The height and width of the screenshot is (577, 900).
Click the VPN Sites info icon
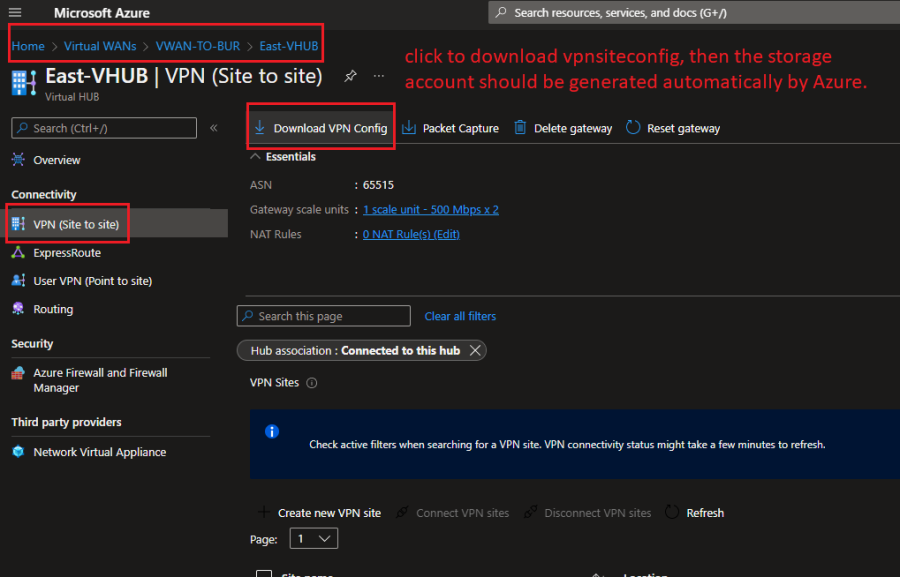pyautogui.click(x=312, y=383)
